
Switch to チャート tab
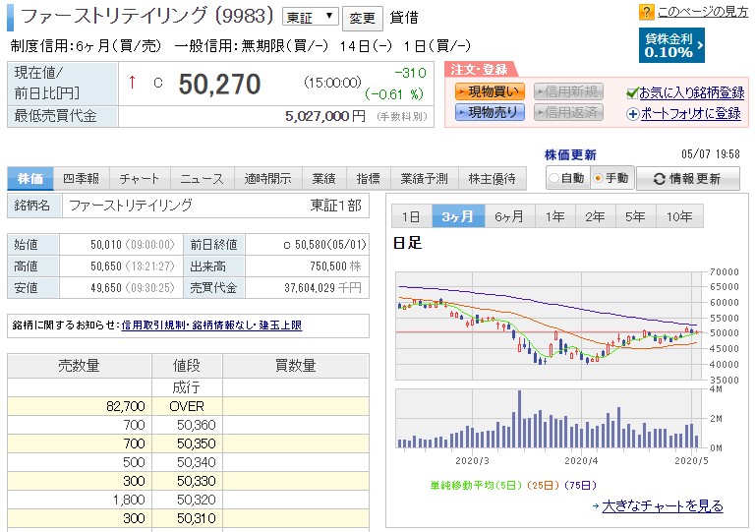[140, 178]
